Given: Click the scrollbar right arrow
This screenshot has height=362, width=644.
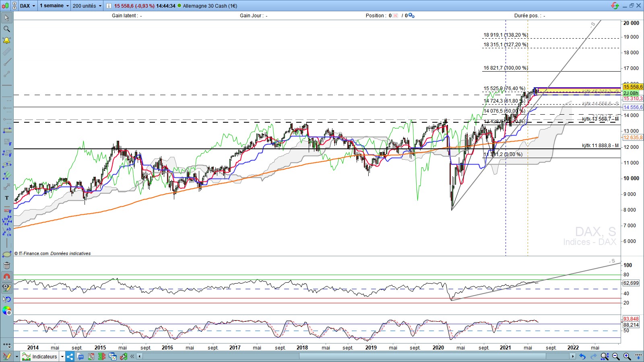Looking at the screenshot, I should pos(573,357).
